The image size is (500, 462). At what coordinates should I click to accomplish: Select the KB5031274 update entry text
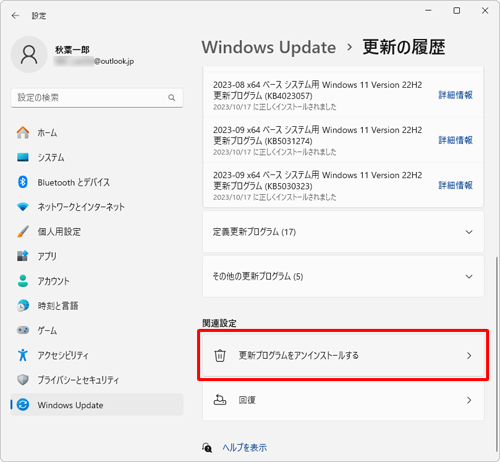tap(317, 140)
